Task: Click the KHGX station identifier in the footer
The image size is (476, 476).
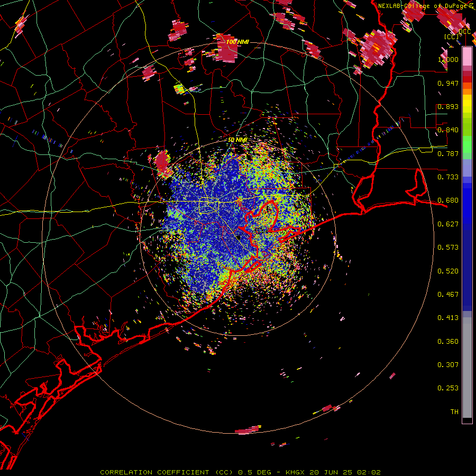Action: (295, 472)
